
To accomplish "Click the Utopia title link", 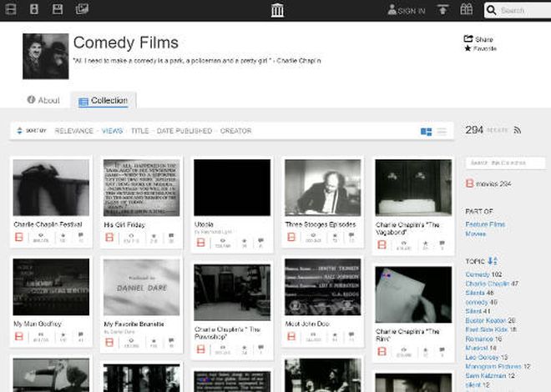I will pyautogui.click(x=204, y=224).
